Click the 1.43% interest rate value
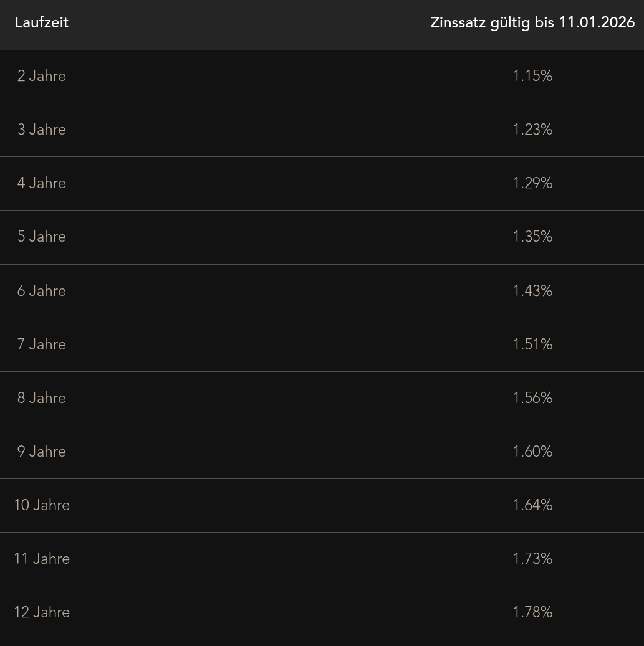 point(532,291)
